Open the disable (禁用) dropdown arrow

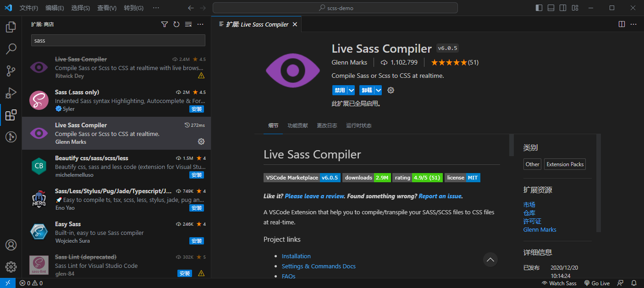click(351, 90)
